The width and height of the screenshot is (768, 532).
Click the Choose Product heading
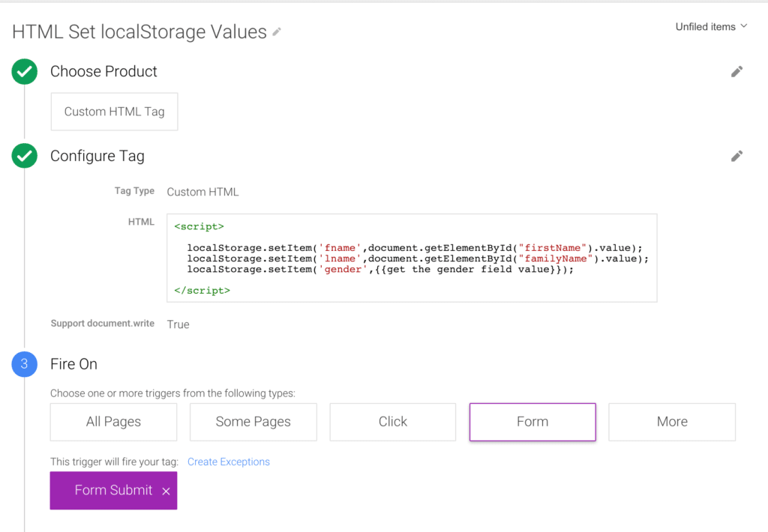coord(103,71)
